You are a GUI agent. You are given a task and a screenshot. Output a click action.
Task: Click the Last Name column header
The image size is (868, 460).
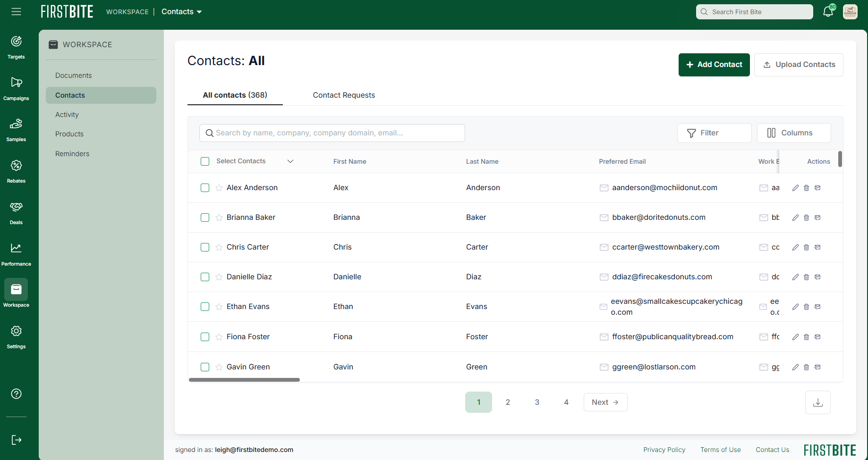click(482, 161)
